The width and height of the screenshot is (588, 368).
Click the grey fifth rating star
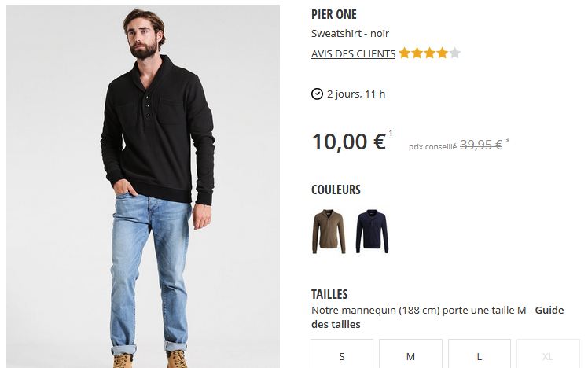click(454, 53)
